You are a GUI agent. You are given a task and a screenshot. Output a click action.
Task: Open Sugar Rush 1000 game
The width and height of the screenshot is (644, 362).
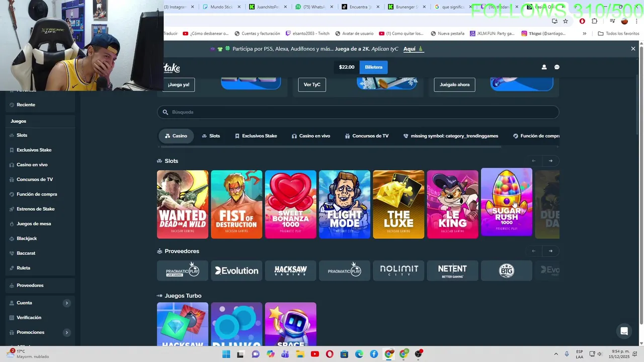coord(507,202)
